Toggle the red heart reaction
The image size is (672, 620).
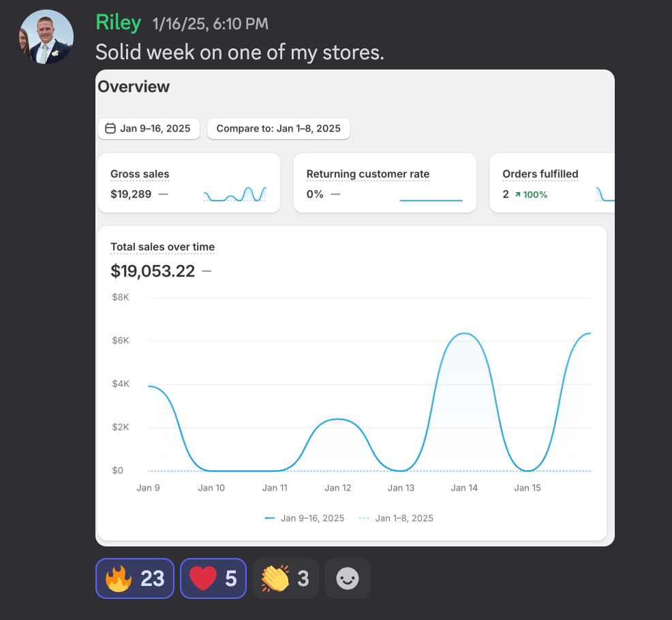(x=213, y=578)
